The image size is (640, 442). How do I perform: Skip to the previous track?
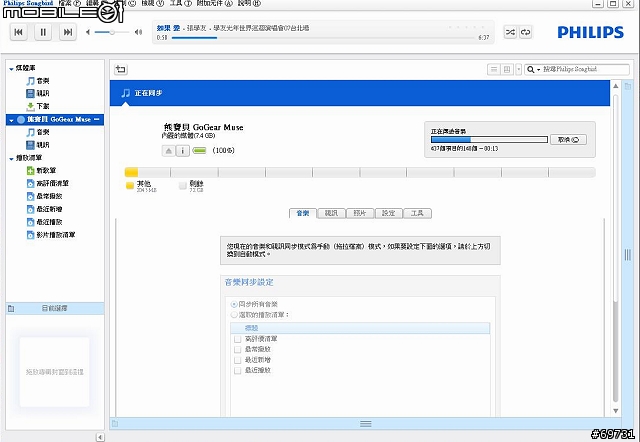pyautogui.click(x=18, y=32)
